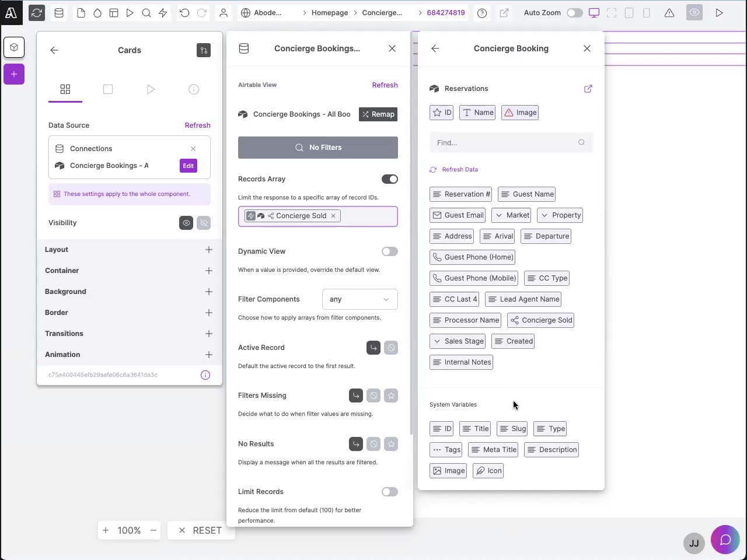The width and height of the screenshot is (747, 560).
Task: Enable the Dynamic View switch
Action: tap(390, 251)
